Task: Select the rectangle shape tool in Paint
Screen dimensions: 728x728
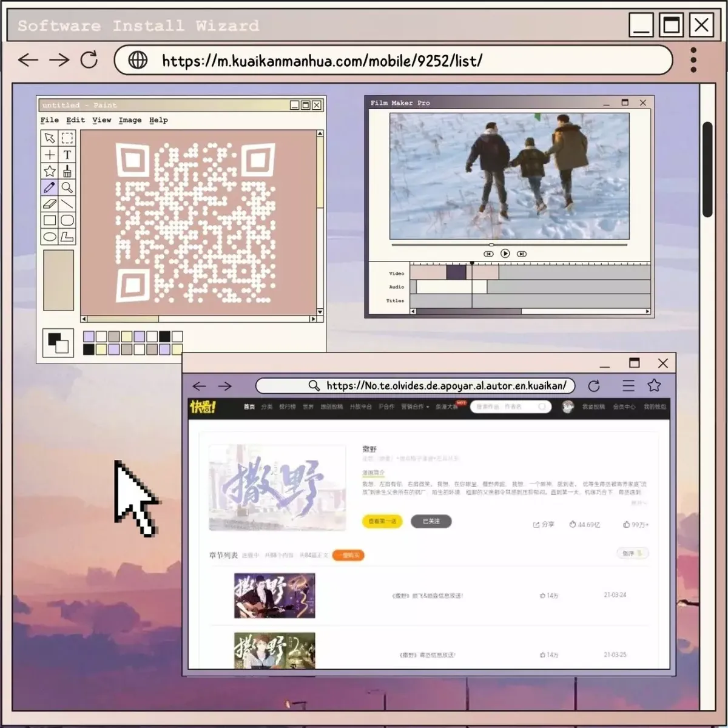Action: tap(50, 220)
